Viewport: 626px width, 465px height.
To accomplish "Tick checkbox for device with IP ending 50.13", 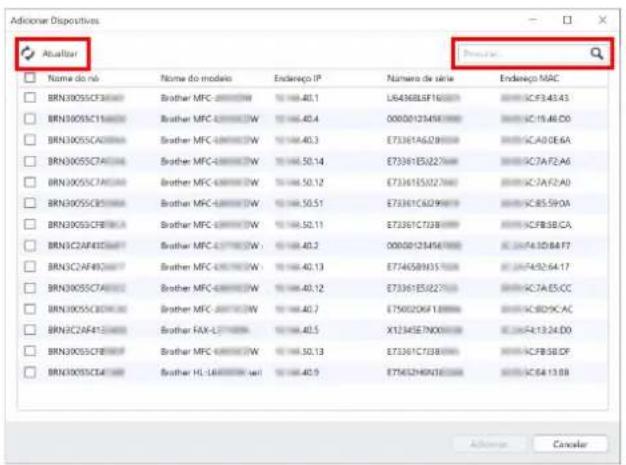I will [30, 351].
